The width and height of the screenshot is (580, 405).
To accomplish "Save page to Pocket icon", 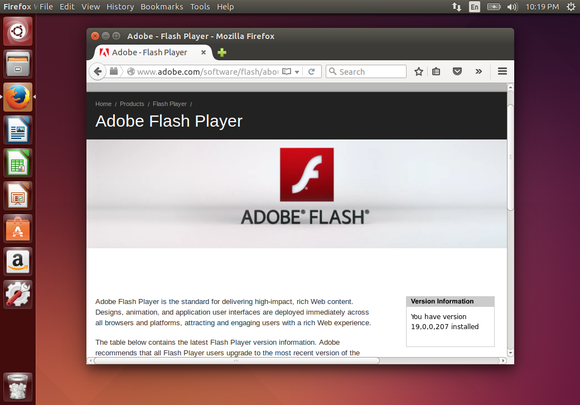I will click(x=457, y=71).
